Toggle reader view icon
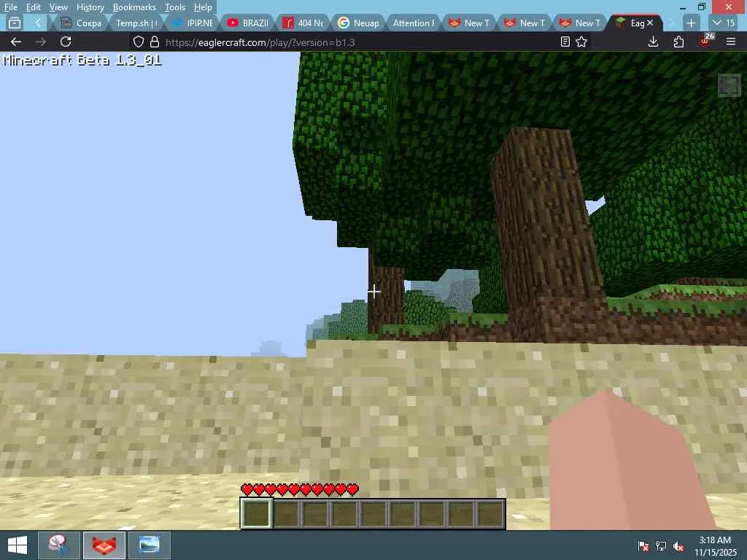Image resolution: width=747 pixels, height=560 pixels. (565, 42)
